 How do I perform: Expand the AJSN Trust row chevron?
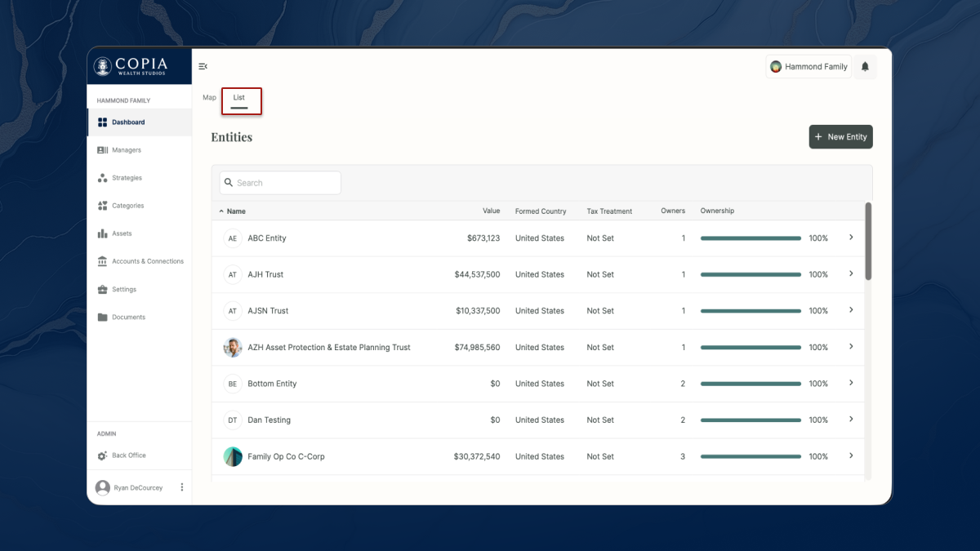point(851,310)
